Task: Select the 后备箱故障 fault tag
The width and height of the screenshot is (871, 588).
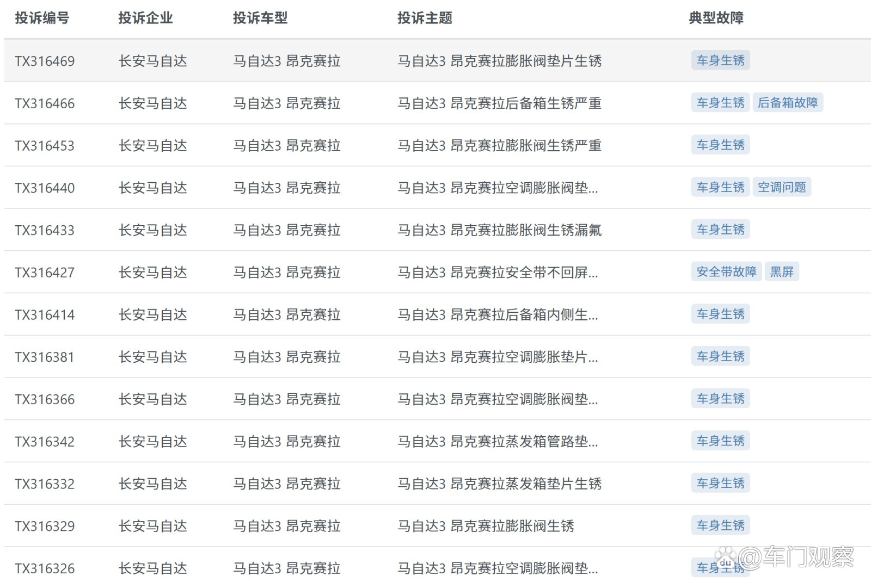Action: (x=789, y=102)
